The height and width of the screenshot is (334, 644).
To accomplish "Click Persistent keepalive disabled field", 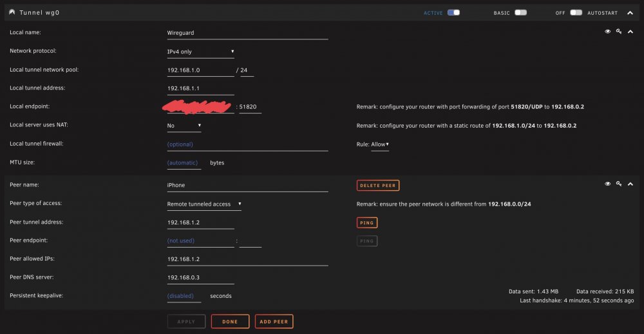I will pyautogui.click(x=184, y=296).
